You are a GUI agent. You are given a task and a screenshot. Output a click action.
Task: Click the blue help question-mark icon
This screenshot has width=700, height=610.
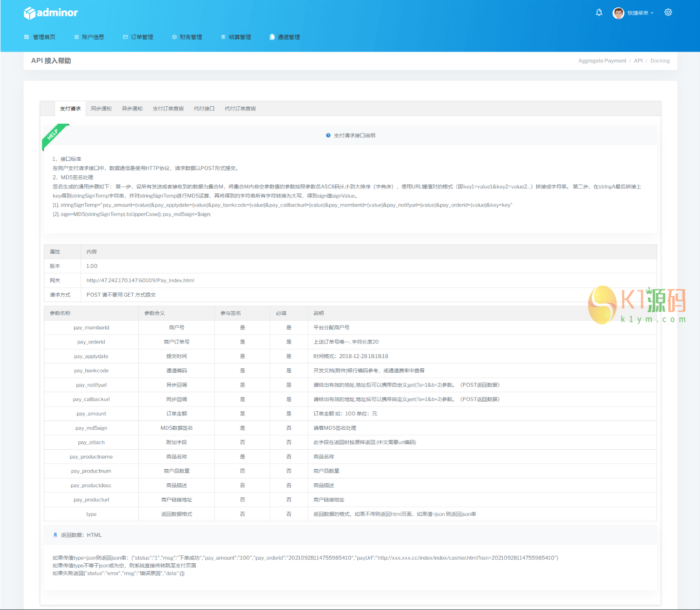tap(328, 135)
